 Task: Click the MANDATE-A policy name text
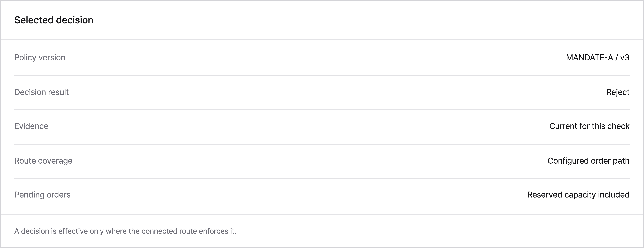click(x=589, y=58)
